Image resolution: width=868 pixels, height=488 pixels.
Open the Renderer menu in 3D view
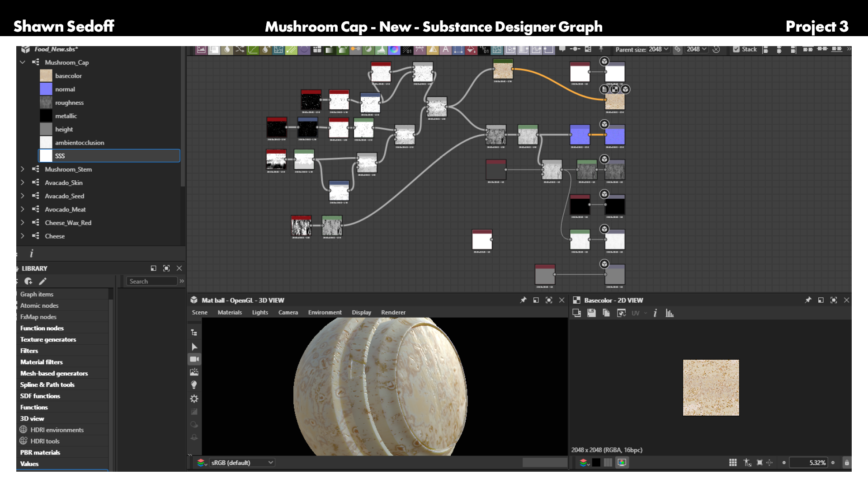pyautogui.click(x=393, y=312)
